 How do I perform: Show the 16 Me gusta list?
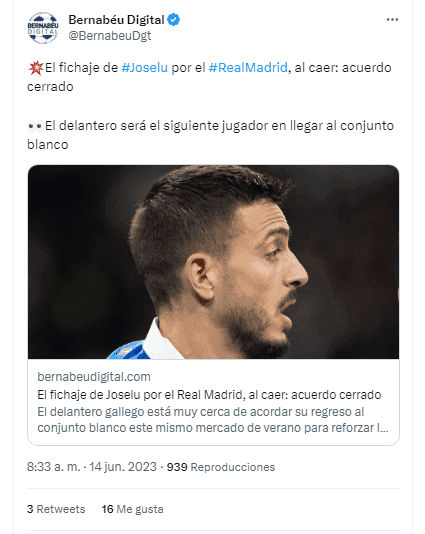132,509
